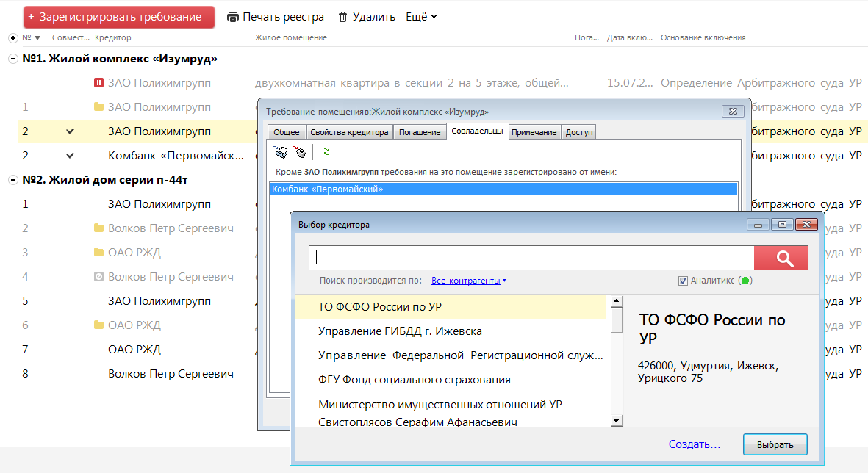Click the printer icon for Печать реестра
Screen dimensions: 868x473
coord(233,17)
